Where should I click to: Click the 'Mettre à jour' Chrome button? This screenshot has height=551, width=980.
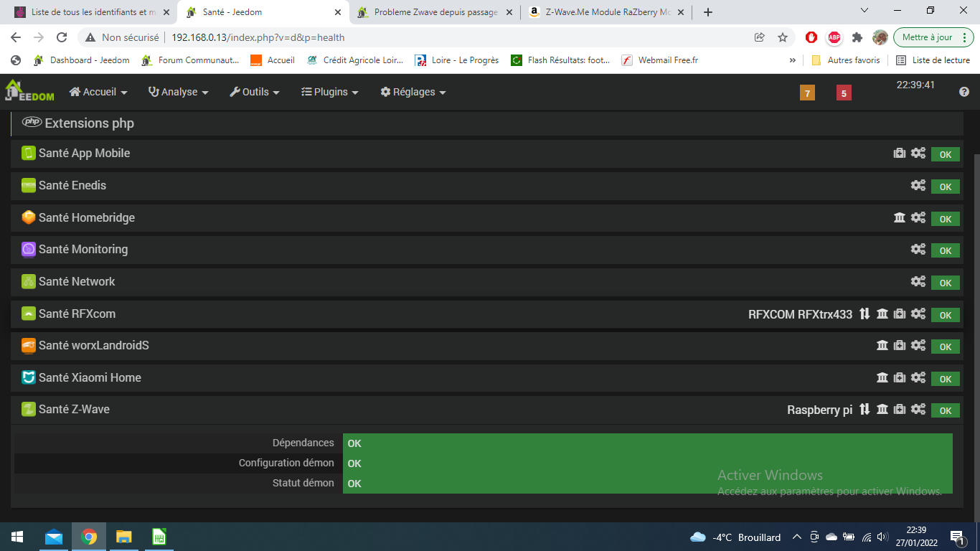pos(933,37)
